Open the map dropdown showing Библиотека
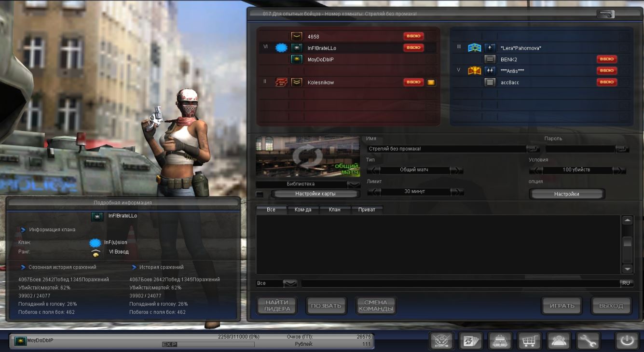Screen dimensions: 644x352 click(354, 184)
